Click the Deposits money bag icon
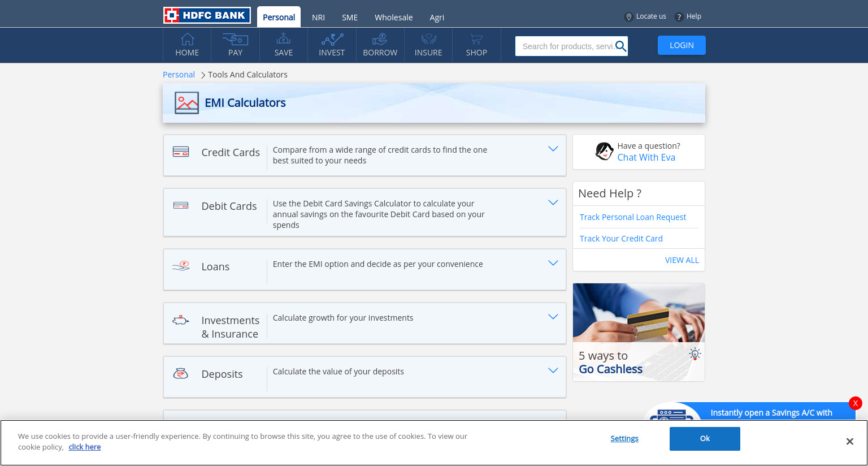 (x=181, y=373)
